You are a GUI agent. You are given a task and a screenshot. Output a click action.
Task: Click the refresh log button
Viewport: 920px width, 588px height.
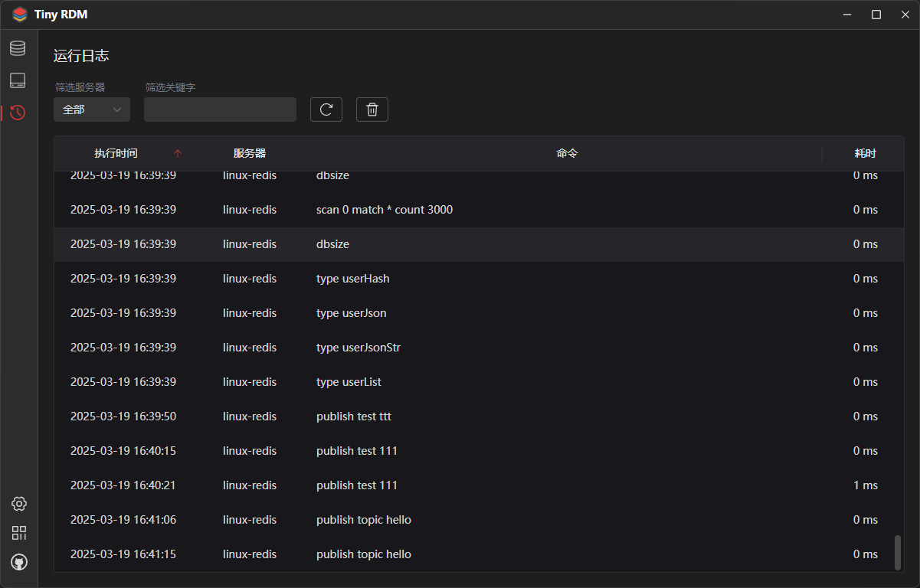[x=326, y=109]
